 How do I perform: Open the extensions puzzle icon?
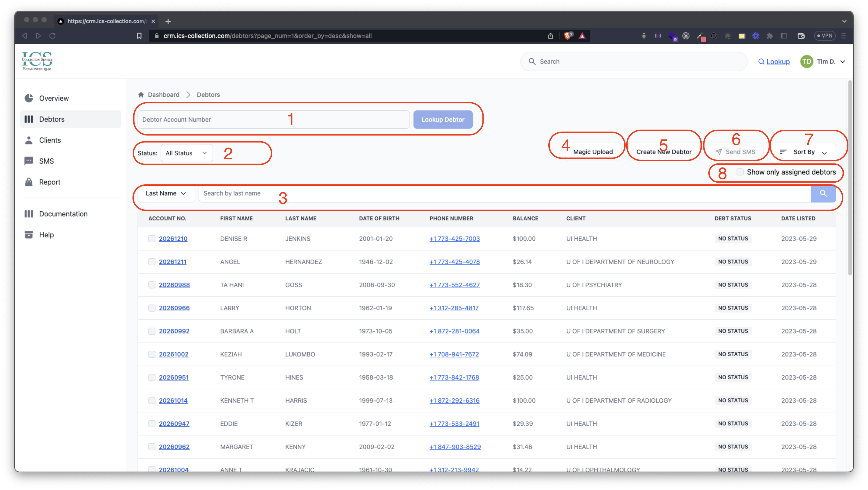pyautogui.click(x=769, y=36)
